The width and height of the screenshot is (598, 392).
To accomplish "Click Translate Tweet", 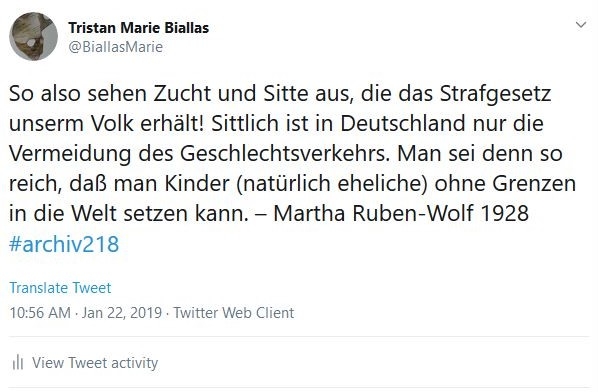I will 60,288.
